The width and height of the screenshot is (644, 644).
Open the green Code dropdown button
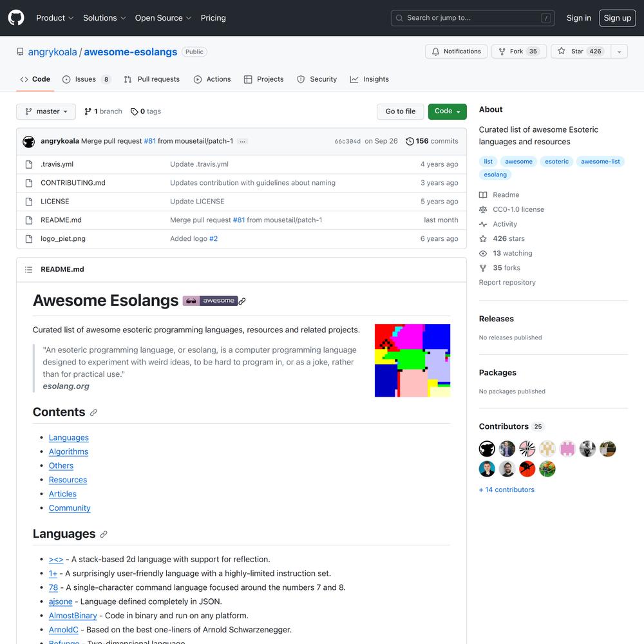(448, 111)
